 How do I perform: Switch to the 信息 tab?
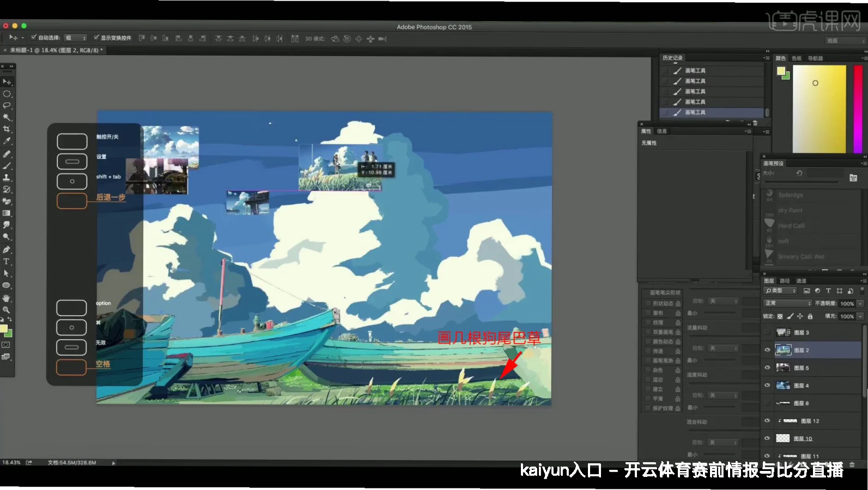tap(661, 131)
